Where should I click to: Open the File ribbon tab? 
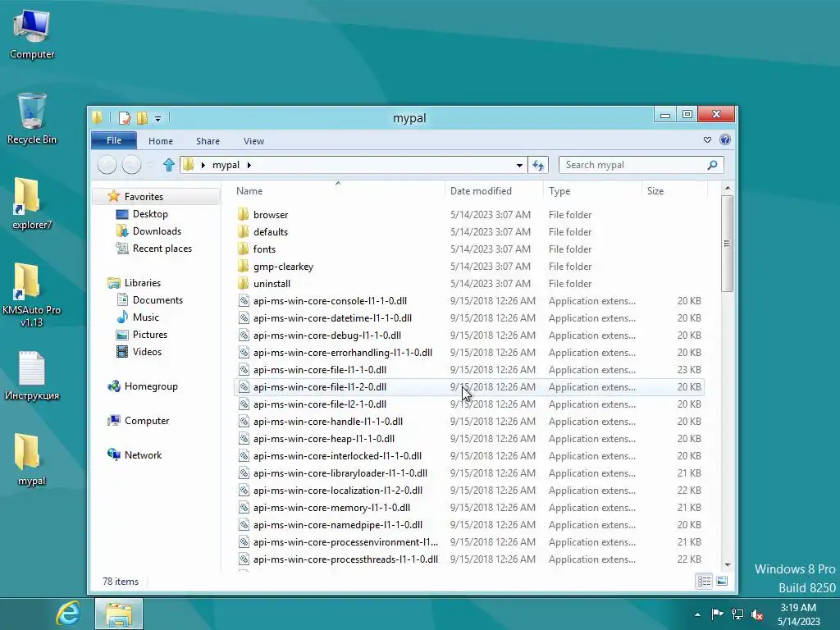click(113, 140)
